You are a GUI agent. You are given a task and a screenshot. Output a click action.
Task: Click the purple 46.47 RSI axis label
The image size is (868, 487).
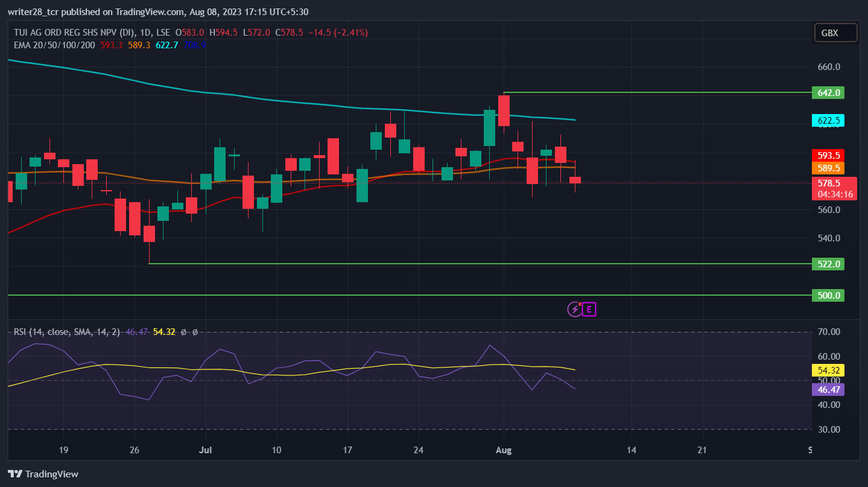[828, 389]
